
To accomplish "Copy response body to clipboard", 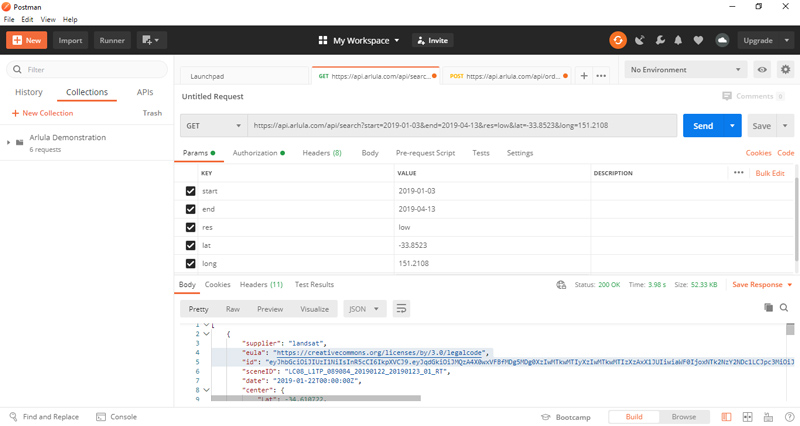I will [768, 307].
